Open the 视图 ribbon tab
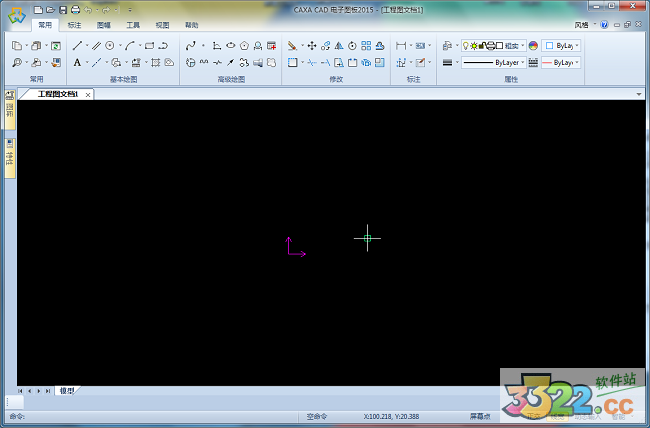 coord(162,23)
